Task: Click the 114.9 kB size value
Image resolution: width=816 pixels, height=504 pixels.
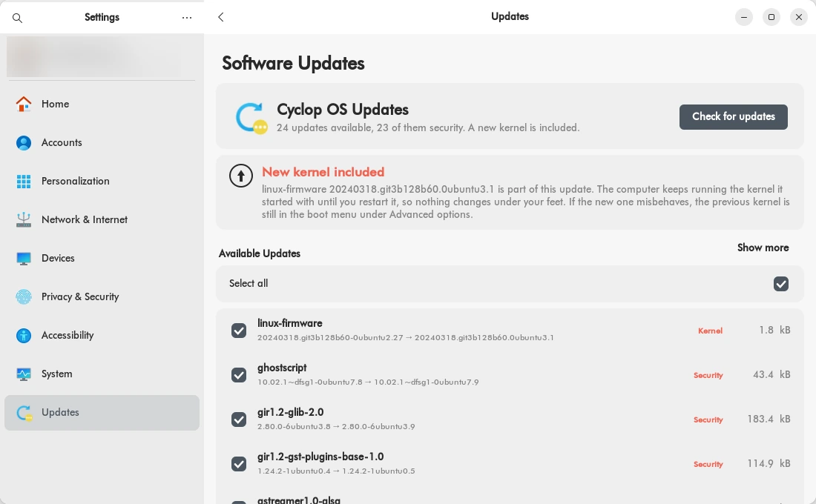Action: click(x=769, y=463)
